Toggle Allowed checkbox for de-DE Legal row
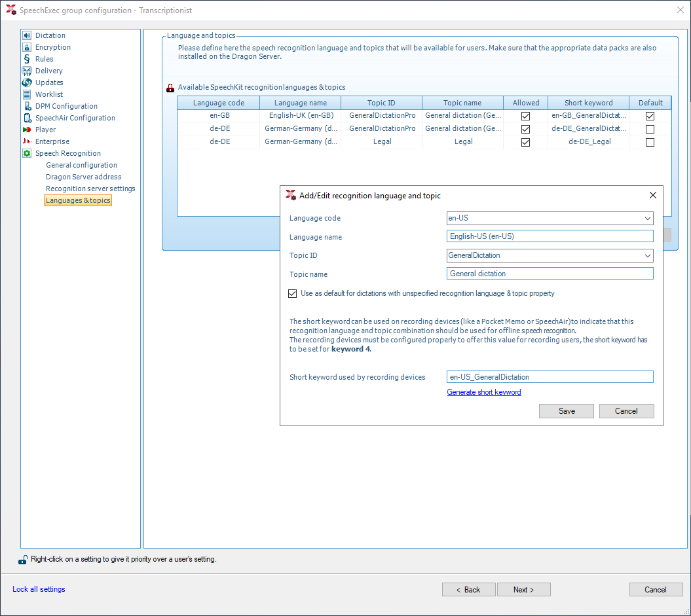The width and height of the screenshot is (691, 616). point(525,142)
